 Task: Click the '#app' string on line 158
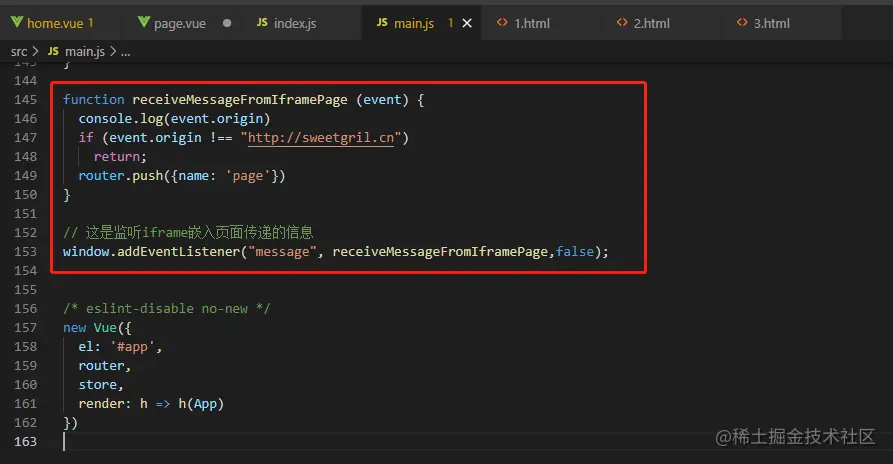coord(132,347)
